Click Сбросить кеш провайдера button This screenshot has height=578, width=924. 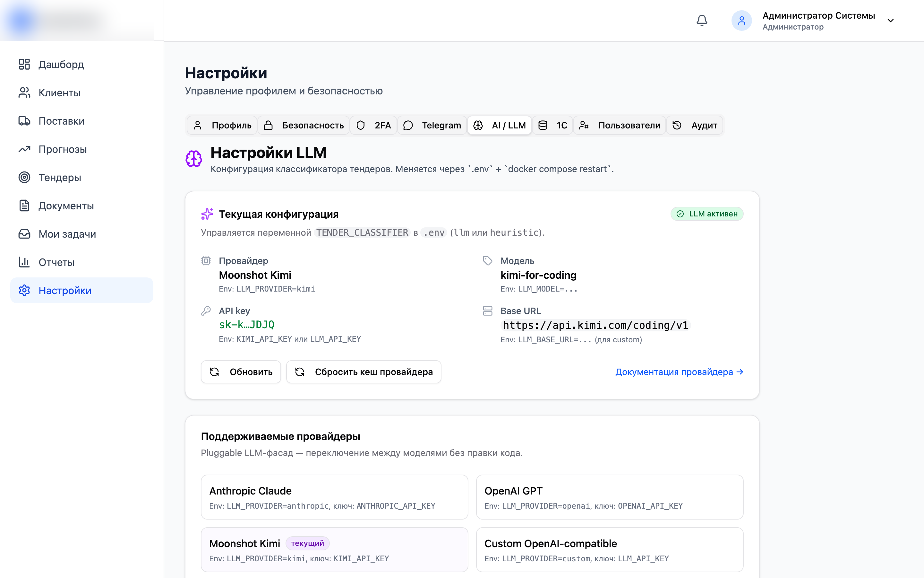(x=364, y=372)
